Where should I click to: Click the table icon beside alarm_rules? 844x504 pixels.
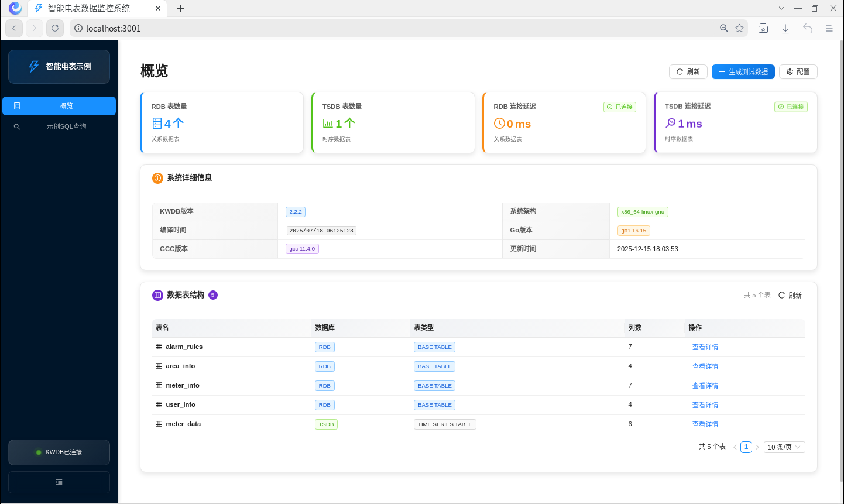[159, 347]
